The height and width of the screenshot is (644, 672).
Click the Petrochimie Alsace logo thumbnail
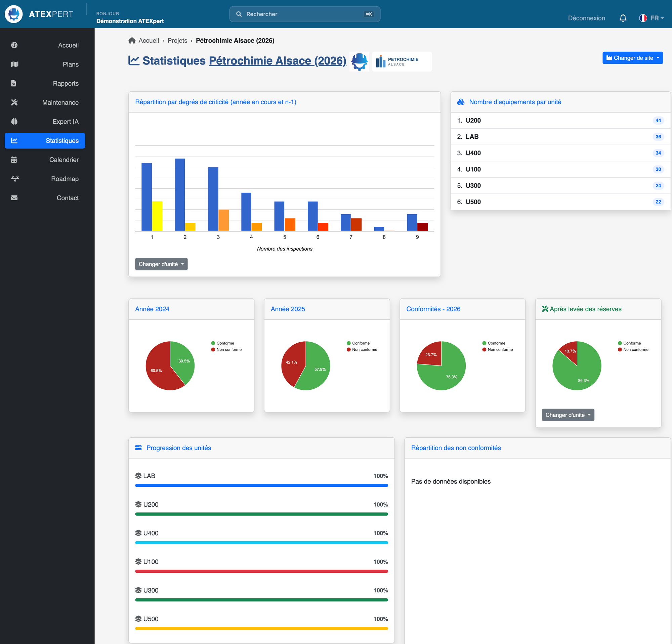pos(402,62)
